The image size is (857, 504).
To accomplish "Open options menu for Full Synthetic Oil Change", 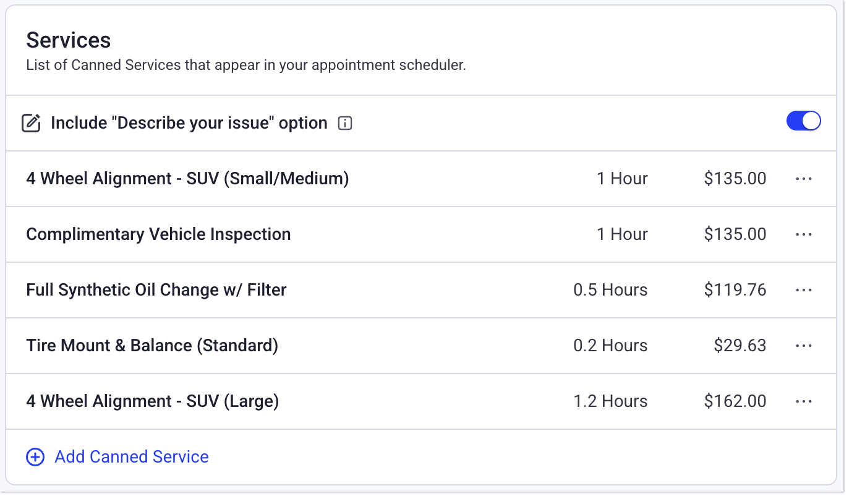I will coord(804,289).
